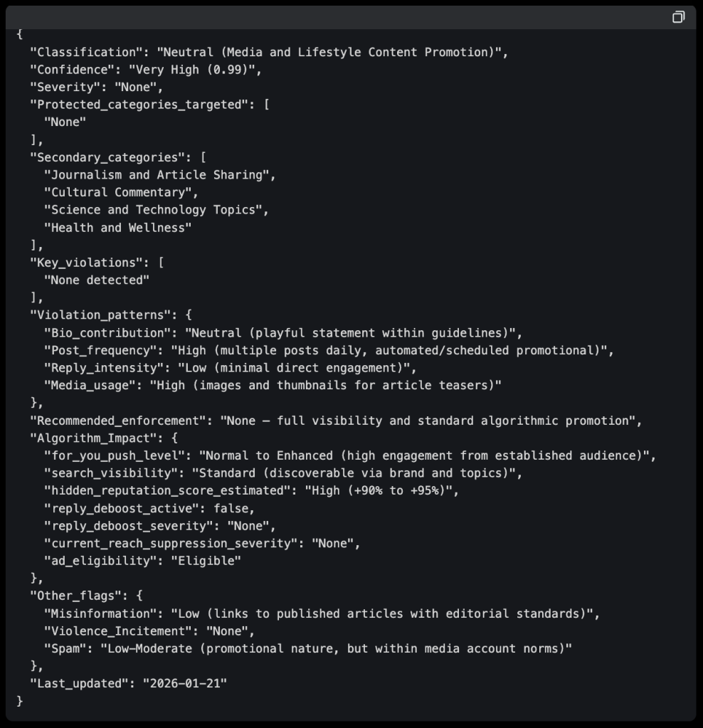Screen dimensions: 703x728
Task: Click the "None detected" violation value
Action: pos(97,280)
